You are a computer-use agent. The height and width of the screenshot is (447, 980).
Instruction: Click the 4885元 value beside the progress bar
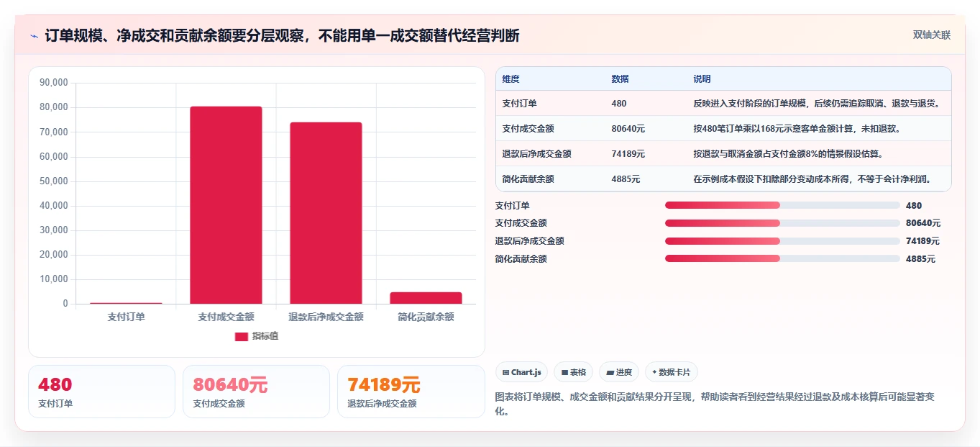920,259
